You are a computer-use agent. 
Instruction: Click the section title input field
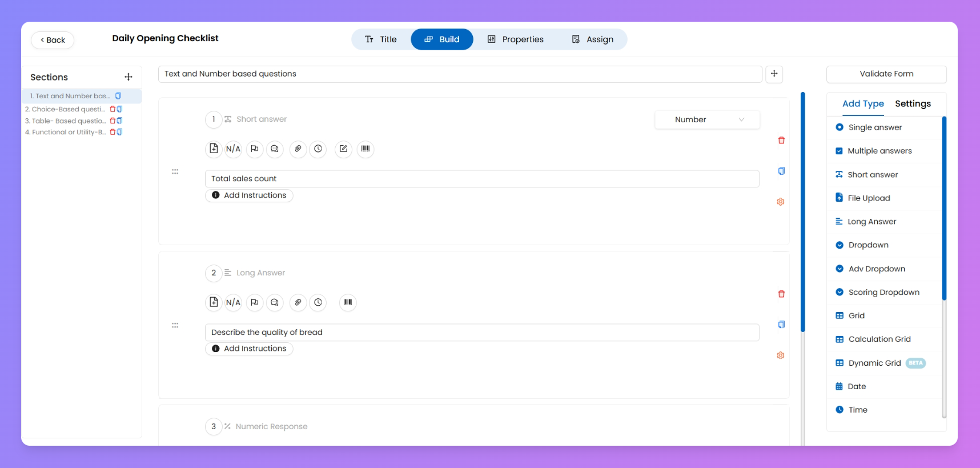click(460, 74)
